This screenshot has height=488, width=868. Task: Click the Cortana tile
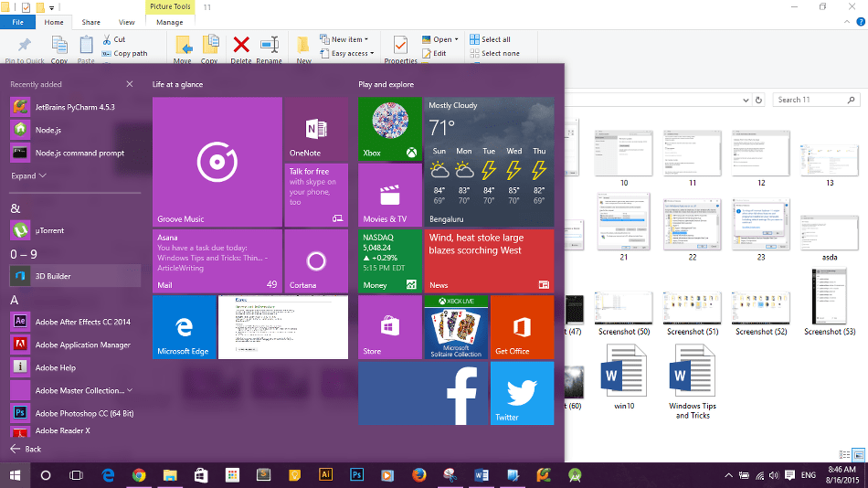coord(315,261)
